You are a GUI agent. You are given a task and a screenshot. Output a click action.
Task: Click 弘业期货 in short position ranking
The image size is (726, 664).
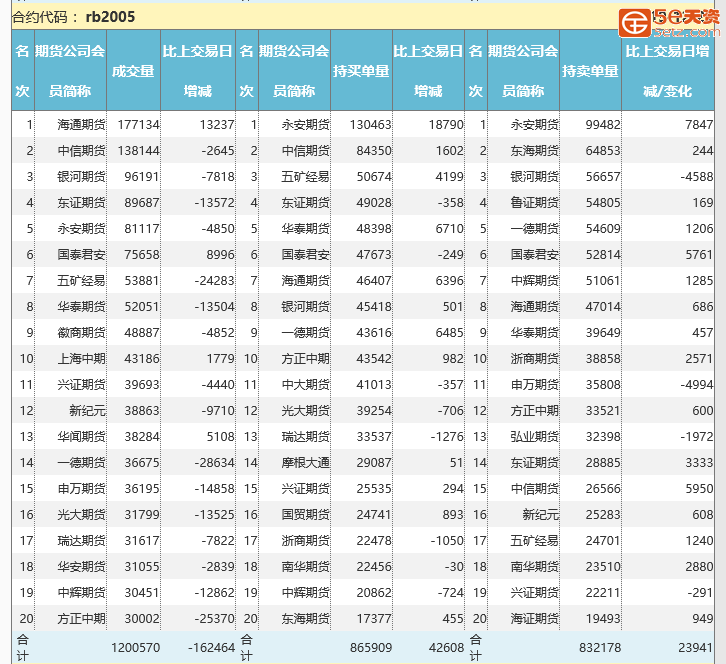(x=535, y=436)
